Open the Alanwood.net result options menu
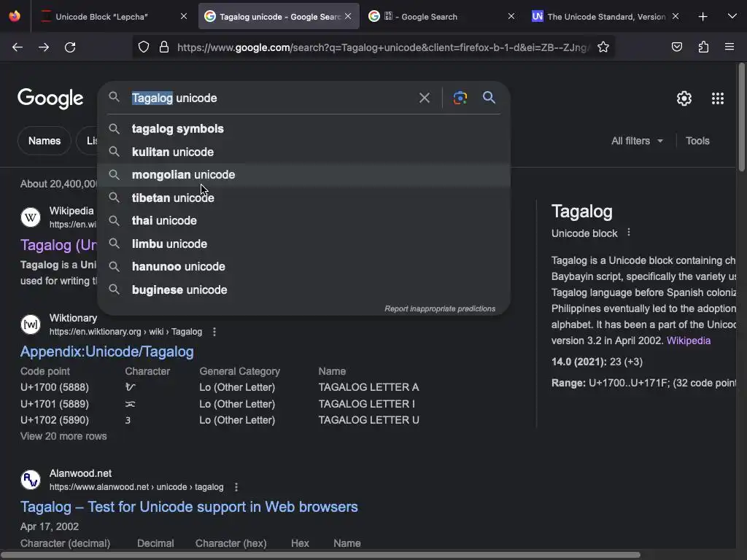 pyautogui.click(x=236, y=487)
